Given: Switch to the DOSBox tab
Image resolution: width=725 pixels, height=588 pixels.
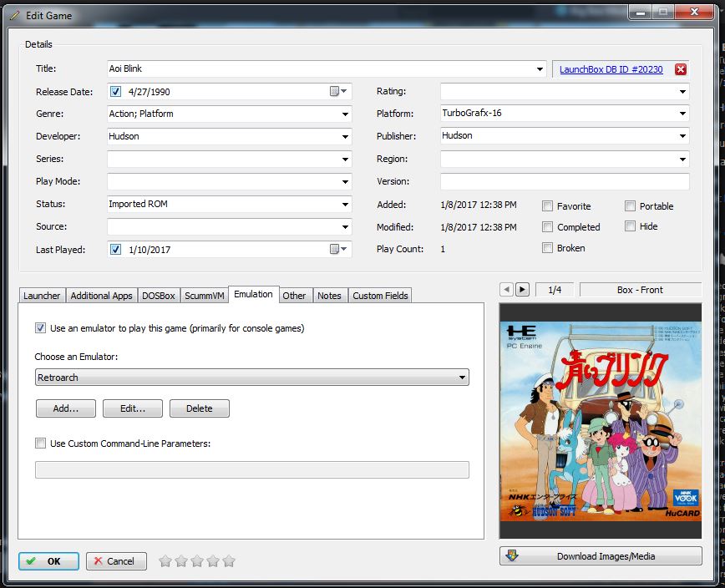Looking at the screenshot, I should (x=159, y=296).
